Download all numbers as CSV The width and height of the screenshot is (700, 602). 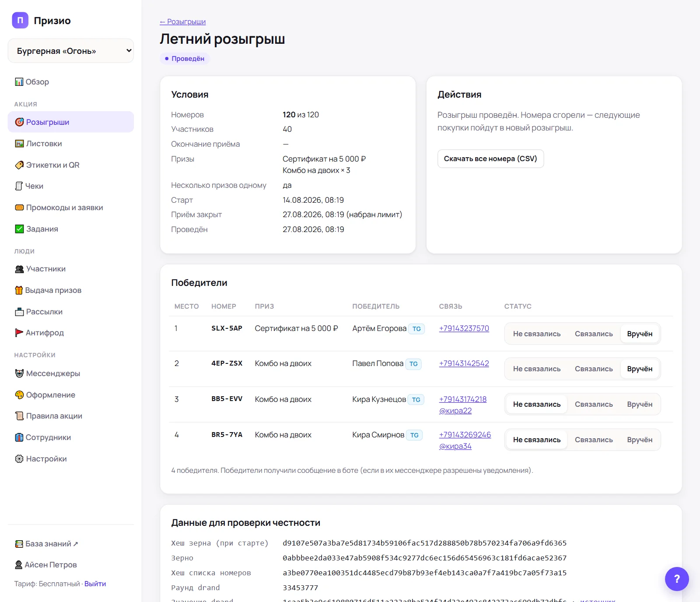490,158
